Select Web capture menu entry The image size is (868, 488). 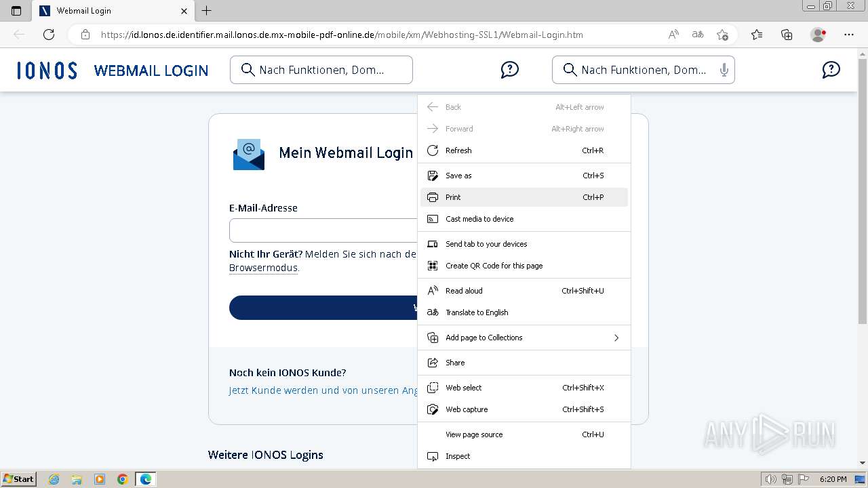[524, 409]
